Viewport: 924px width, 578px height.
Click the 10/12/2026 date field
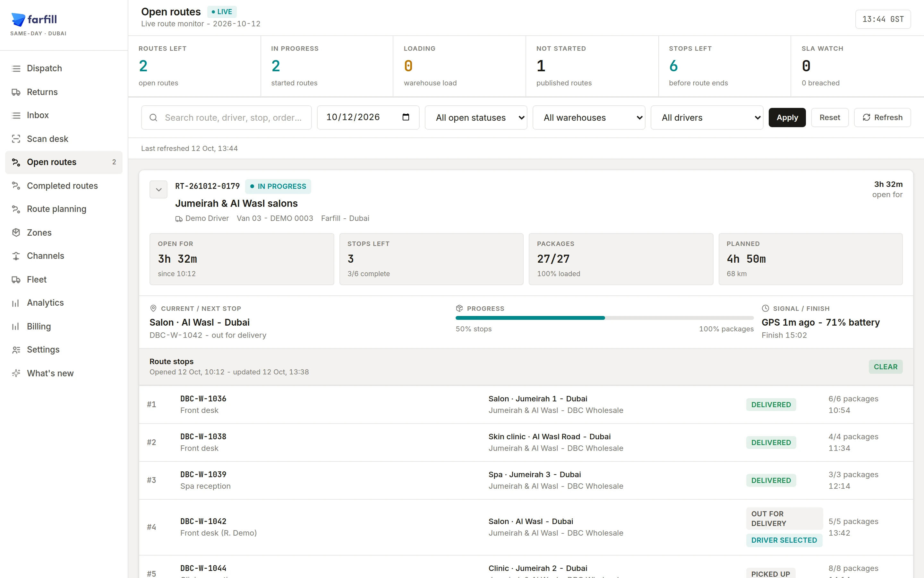click(368, 118)
